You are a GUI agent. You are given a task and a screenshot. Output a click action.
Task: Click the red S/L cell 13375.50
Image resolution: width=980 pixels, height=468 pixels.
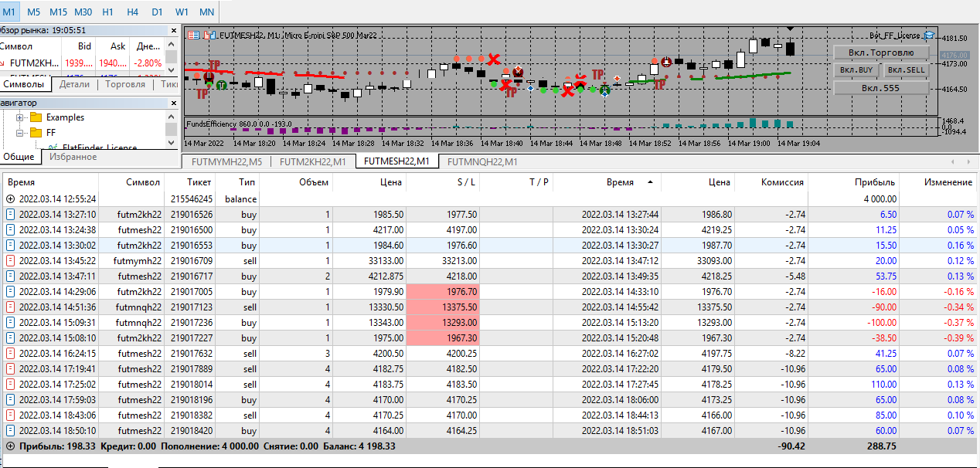[x=443, y=307]
